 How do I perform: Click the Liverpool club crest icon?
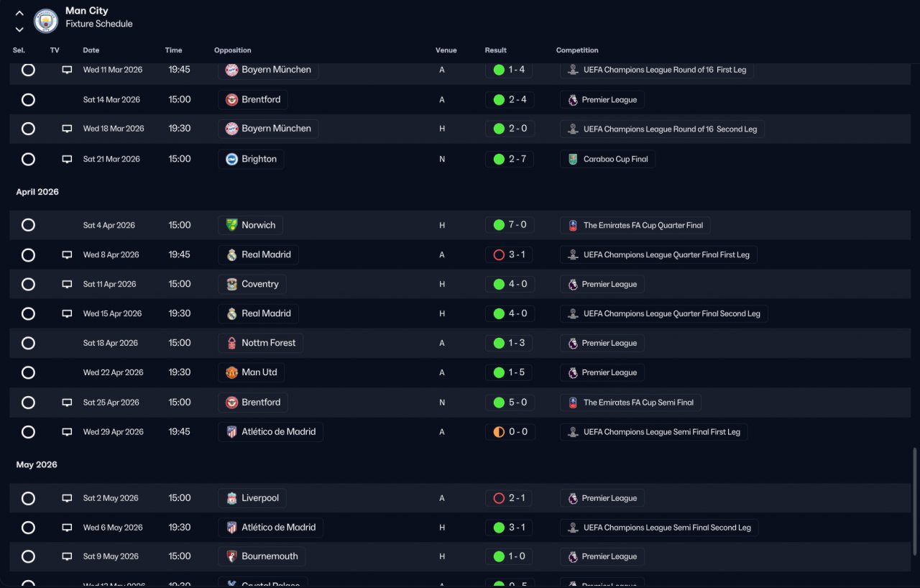click(231, 498)
